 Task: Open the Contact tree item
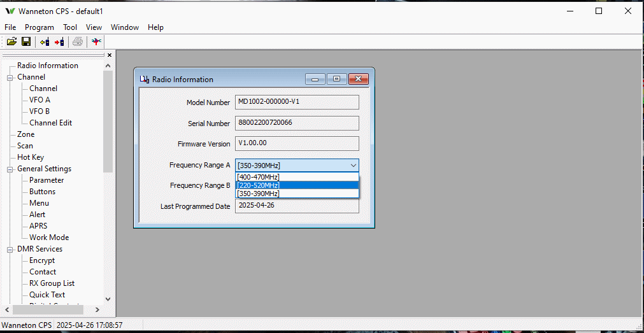point(43,273)
